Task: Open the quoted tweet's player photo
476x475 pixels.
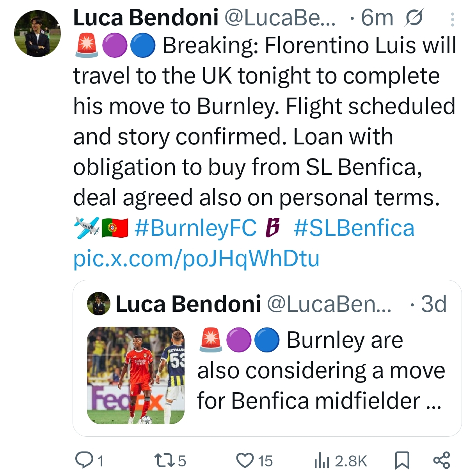Action: [136, 375]
